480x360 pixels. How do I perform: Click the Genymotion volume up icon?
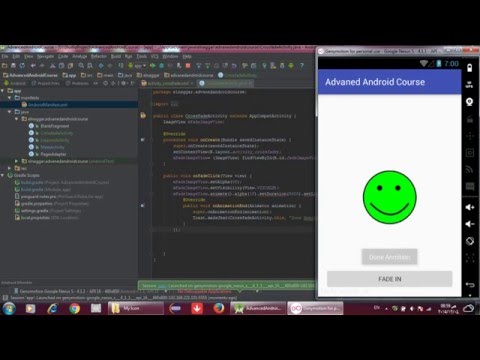tap(470, 207)
